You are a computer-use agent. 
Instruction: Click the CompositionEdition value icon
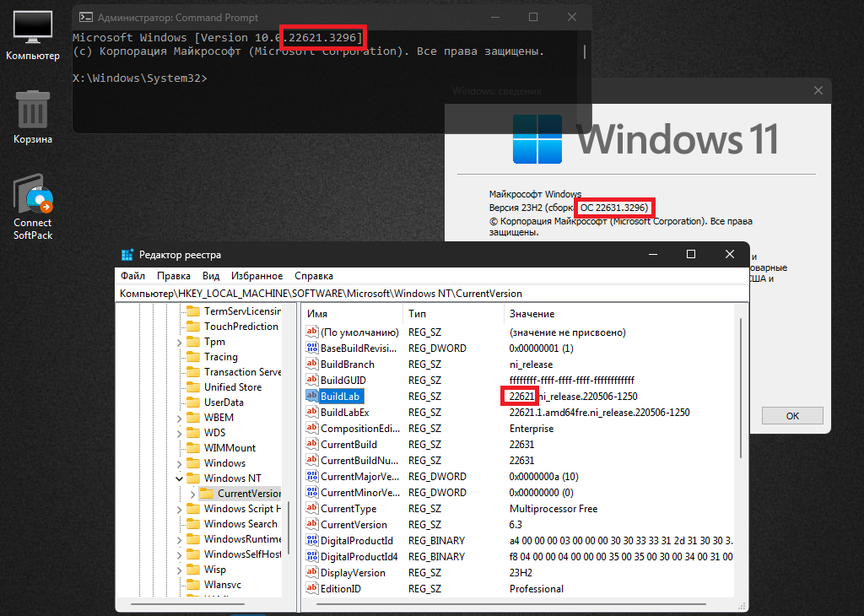tap(312, 428)
